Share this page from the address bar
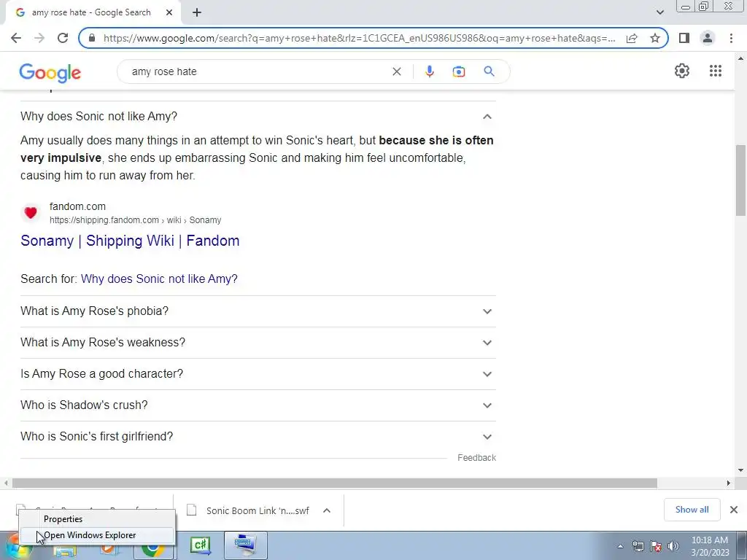Image resolution: width=747 pixels, height=560 pixels. 632,38
